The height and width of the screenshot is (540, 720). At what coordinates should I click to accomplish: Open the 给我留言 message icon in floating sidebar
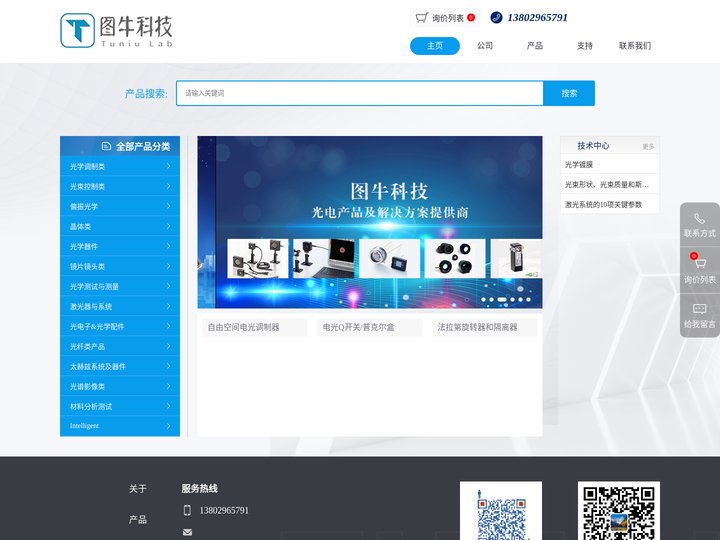tap(699, 309)
